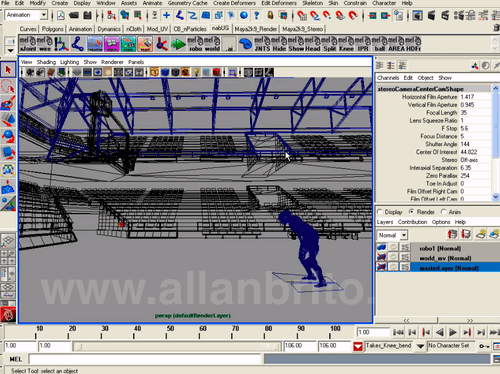Open the Animation menu set dropdown
This screenshot has width=500, height=374.
pyautogui.click(x=43, y=15)
